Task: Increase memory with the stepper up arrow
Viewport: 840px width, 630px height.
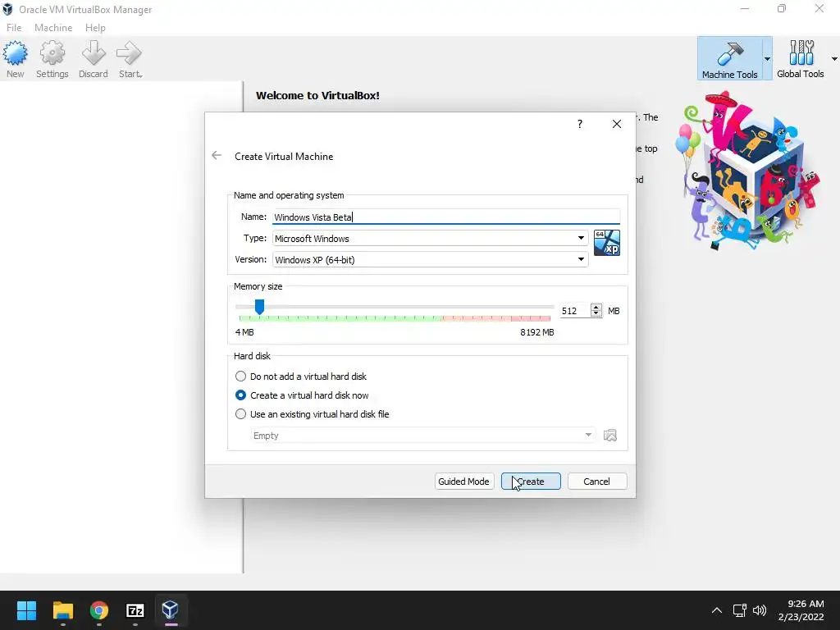Action: pos(596,307)
